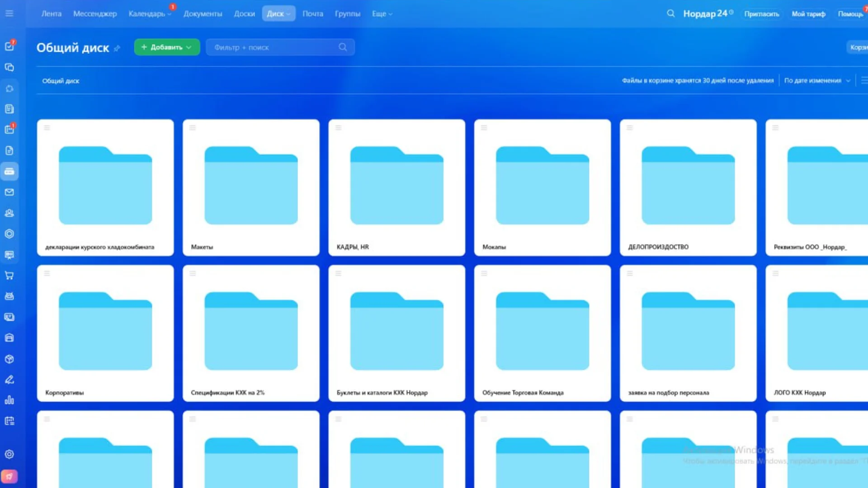The height and width of the screenshot is (488, 868).
Task: Open the messenger chat sidebar icon
Action: [x=9, y=67]
